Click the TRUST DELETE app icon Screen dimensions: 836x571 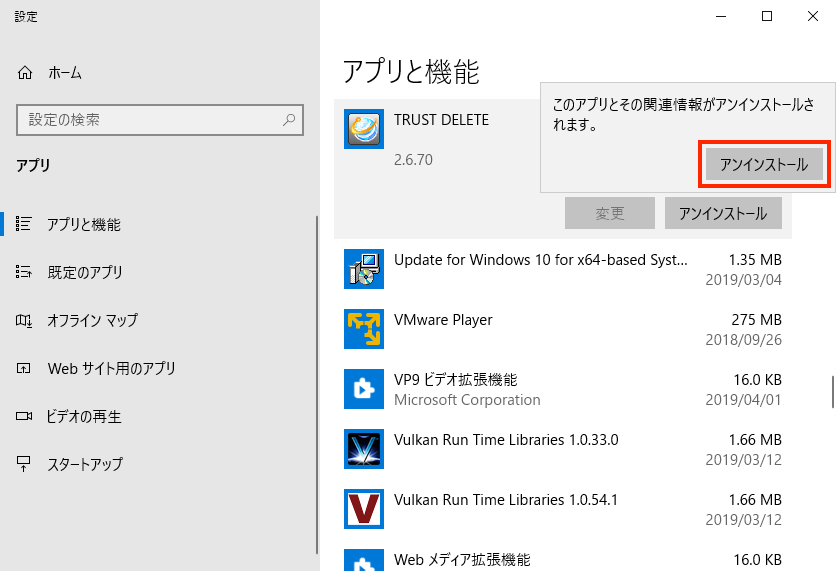click(363, 129)
